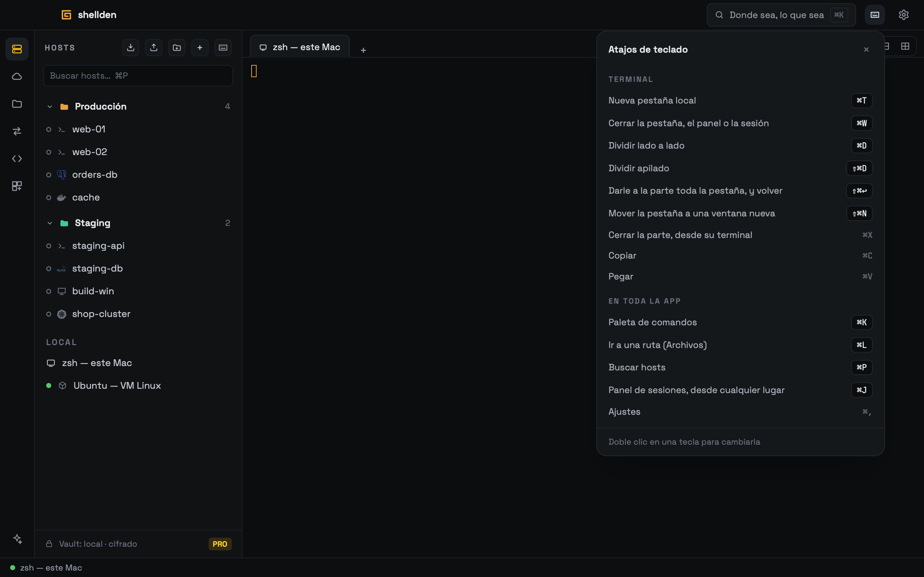
Task: Open the cloud section in sidebar
Action: (17, 76)
